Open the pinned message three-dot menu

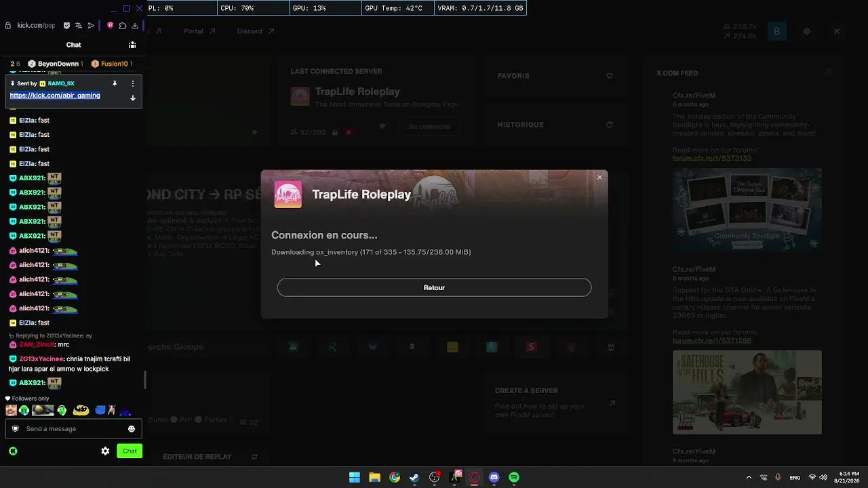click(133, 83)
